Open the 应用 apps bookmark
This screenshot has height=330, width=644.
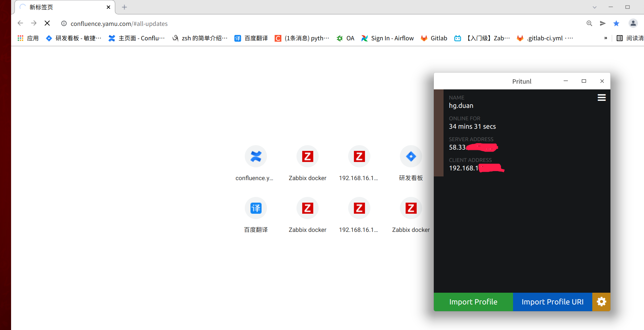[x=28, y=38]
